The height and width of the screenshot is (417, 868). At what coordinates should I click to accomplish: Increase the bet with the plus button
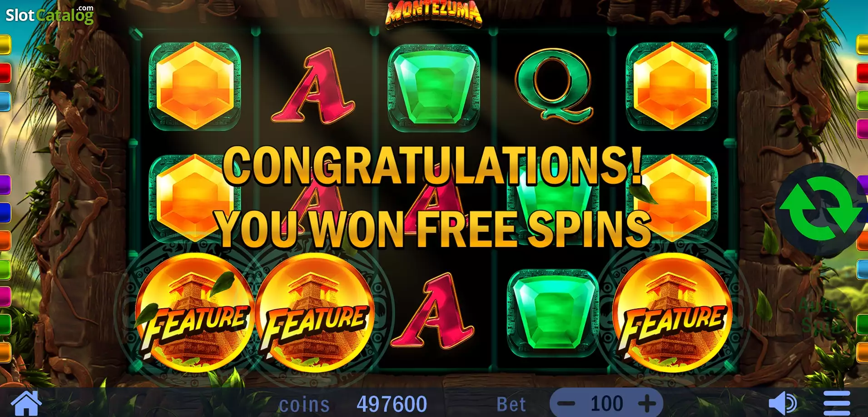pyautogui.click(x=647, y=403)
